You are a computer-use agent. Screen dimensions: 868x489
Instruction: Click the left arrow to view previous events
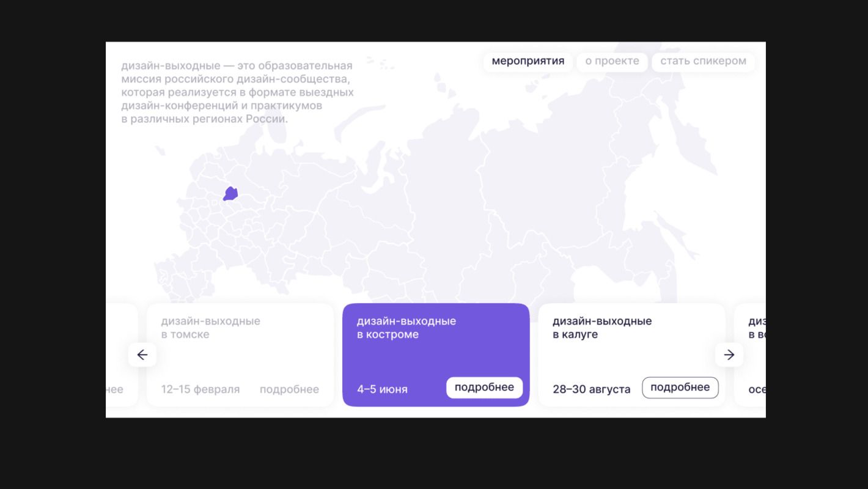coord(142,355)
